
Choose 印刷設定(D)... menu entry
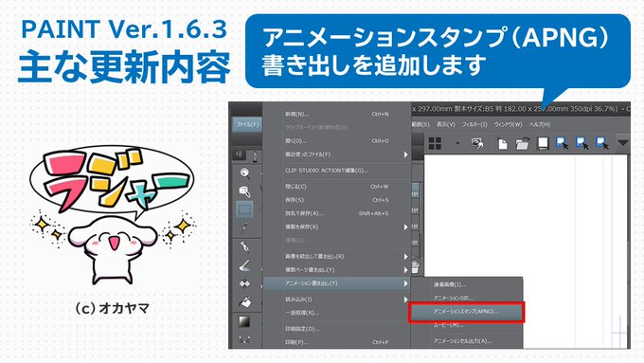tap(337, 329)
